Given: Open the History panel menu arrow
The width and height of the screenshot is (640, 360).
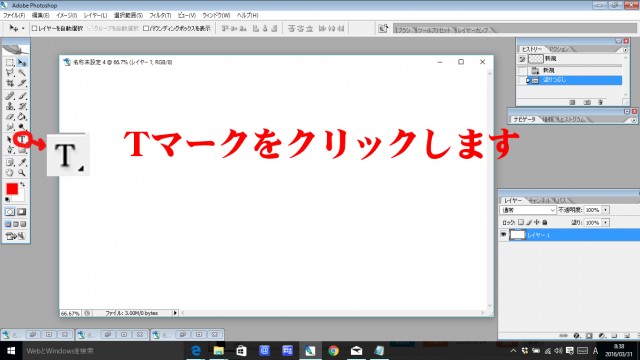Looking at the screenshot, I should pyautogui.click(x=625, y=50).
